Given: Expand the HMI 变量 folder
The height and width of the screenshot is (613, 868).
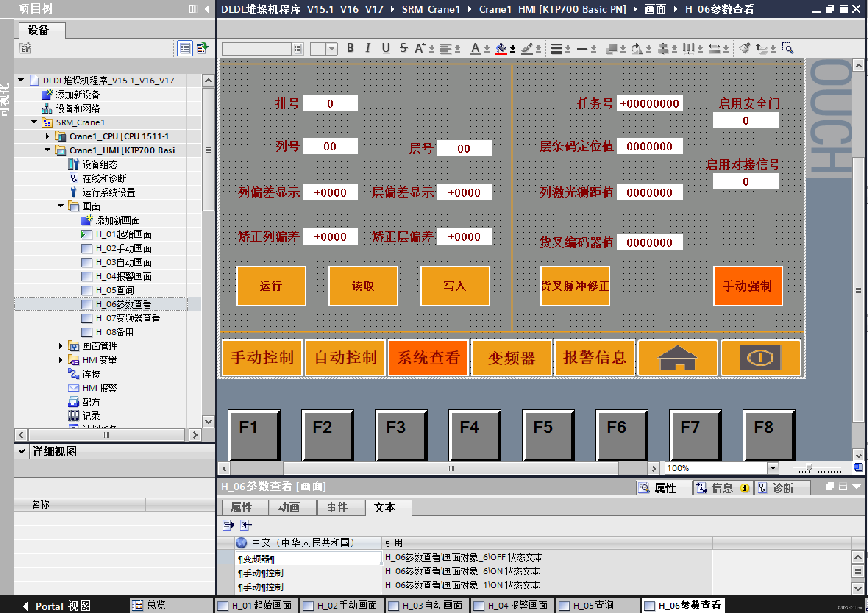Looking at the screenshot, I should [x=60, y=360].
